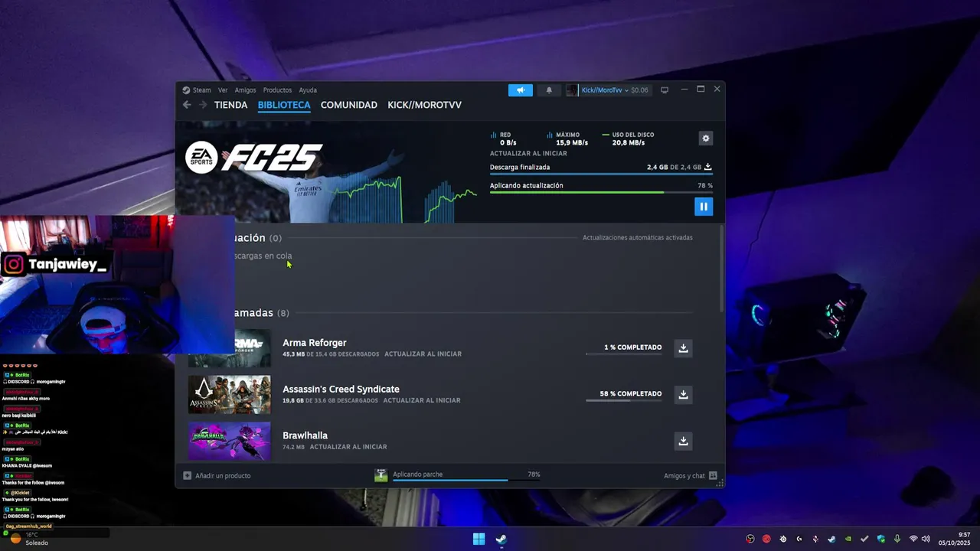Click Assassin's Creed 58 % COMPLETADO bar
Screen dimensions: 980x551
tap(624, 400)
